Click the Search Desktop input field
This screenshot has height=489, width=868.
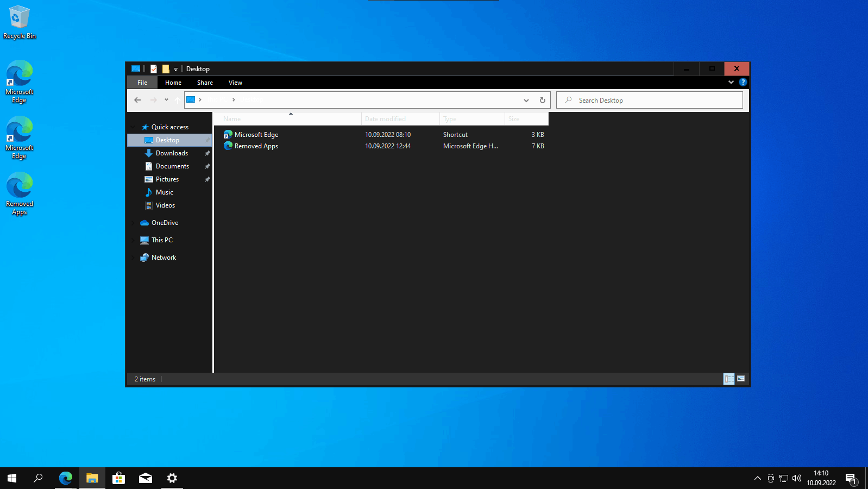click(650, 100)
